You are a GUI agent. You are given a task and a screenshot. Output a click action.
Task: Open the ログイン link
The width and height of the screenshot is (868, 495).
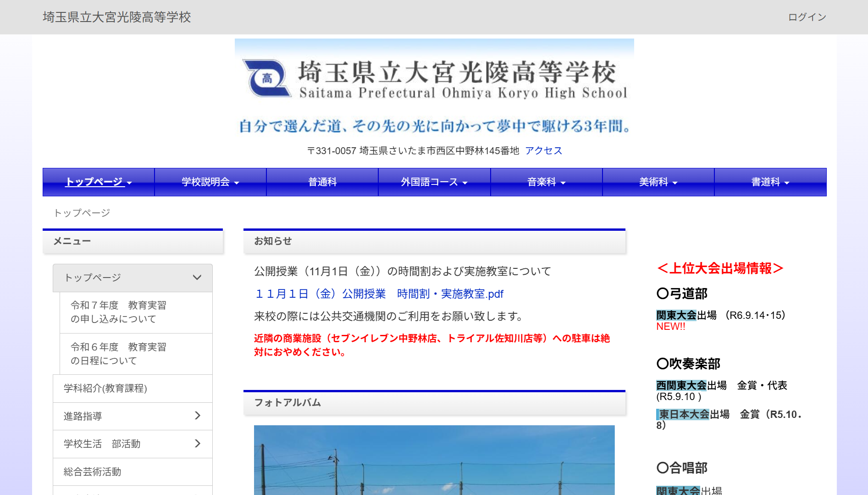[807, 17]
